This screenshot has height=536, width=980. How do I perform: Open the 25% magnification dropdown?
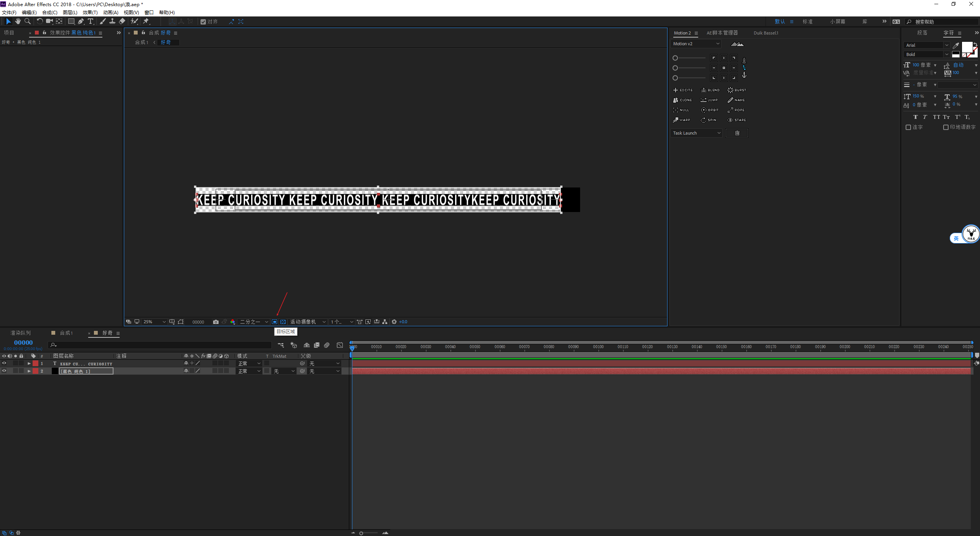point(154,322)
